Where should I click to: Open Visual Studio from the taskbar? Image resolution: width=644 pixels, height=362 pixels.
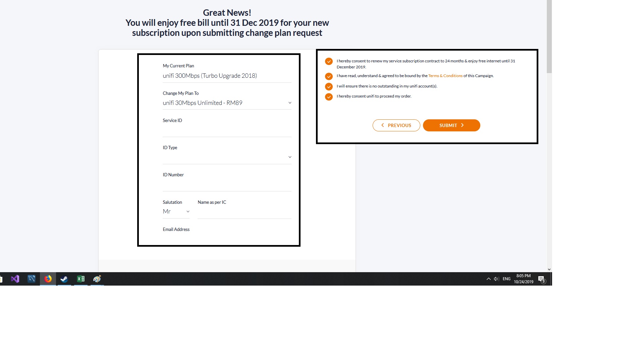pyautogui.click(x=15, y=279)
